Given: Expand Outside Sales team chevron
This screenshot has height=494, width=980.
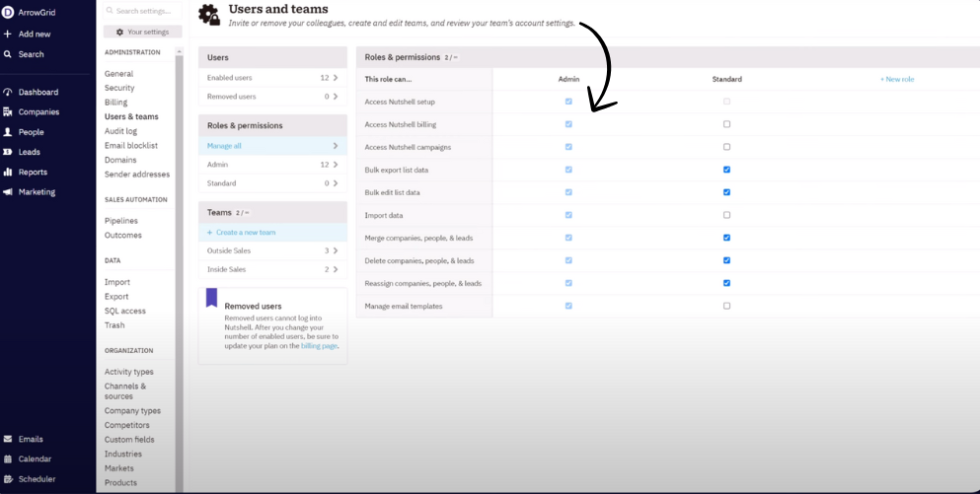Looking at the screenshot, I should pyautogui.click(x=336, y=251).
